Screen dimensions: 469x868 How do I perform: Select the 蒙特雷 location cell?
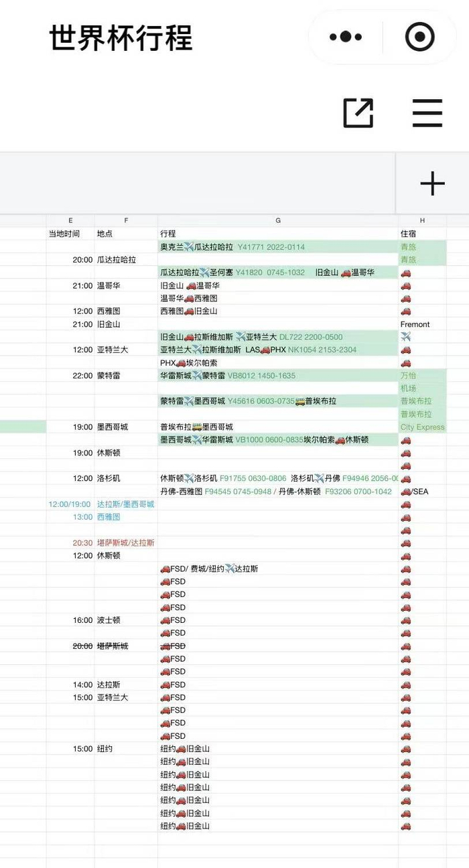[126, 376]
